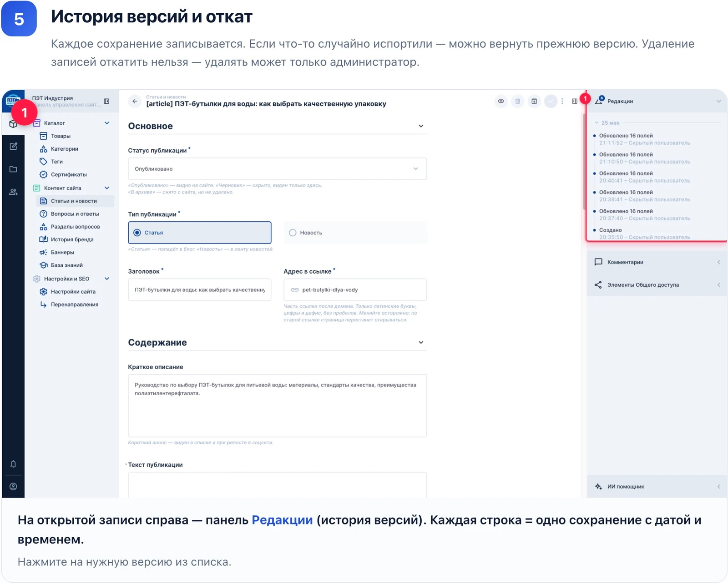Collapse the Настройки и SEO group chevron
Screen dimensions: 728x585
[x=107, y=279]
